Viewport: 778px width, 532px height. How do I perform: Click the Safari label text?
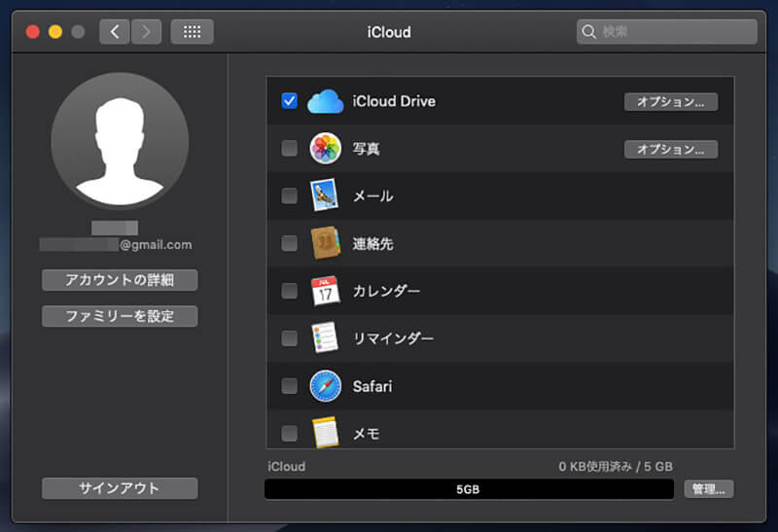pyautogui.click(x=372, y=386)
